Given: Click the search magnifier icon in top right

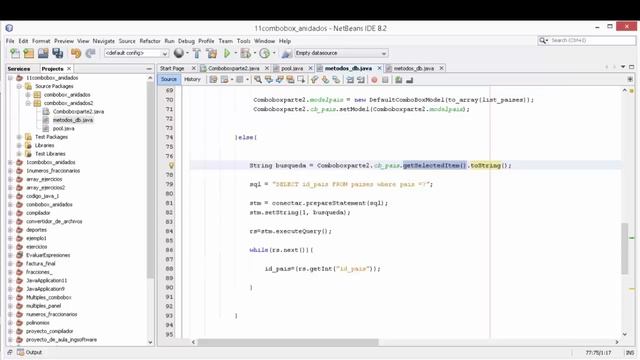Looking at the screenshot, I should coord(543,40).
